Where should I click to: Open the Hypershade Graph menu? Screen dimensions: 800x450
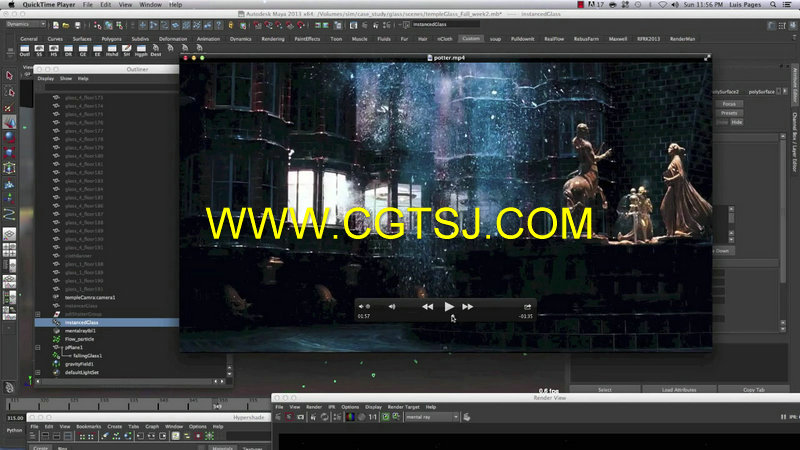[x=152, y=427]
